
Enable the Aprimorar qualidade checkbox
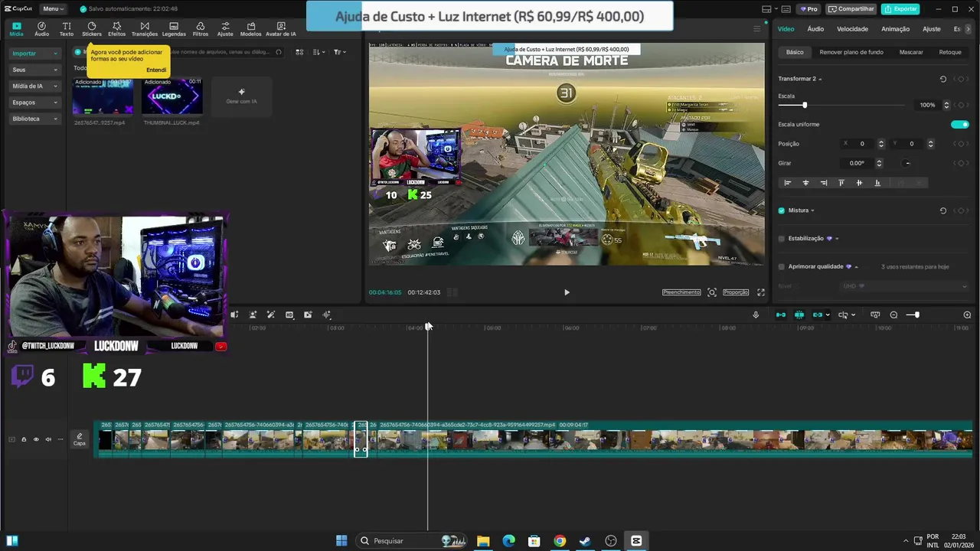[x=782, y=267]
